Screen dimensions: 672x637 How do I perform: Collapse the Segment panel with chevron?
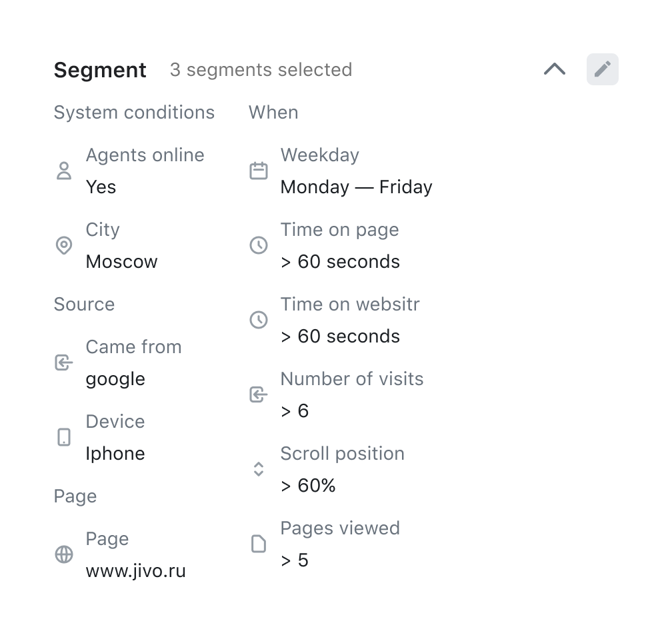[x=555, y=69]
